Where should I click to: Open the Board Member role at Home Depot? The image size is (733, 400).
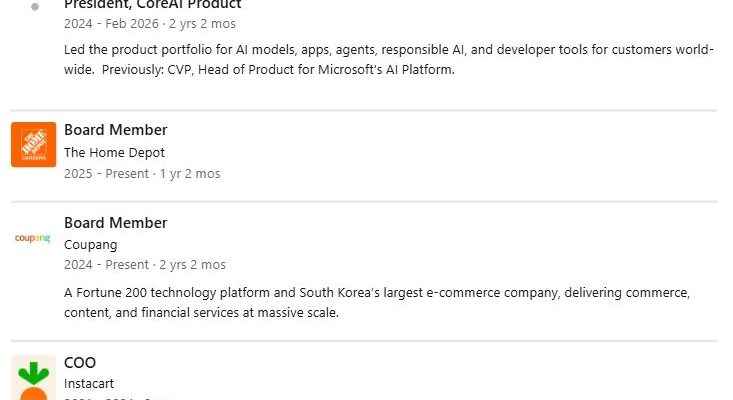(x=115, y=130)
